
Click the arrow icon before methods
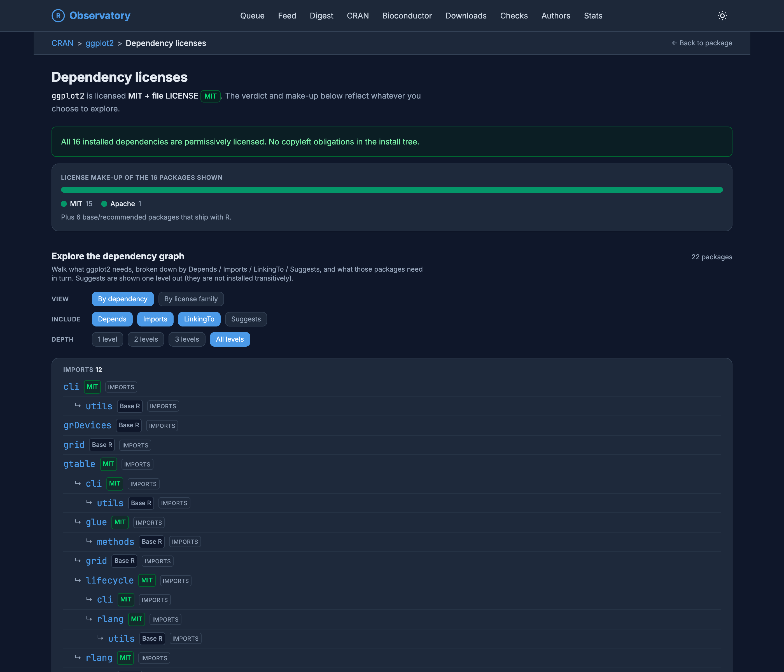coord(89,541)
